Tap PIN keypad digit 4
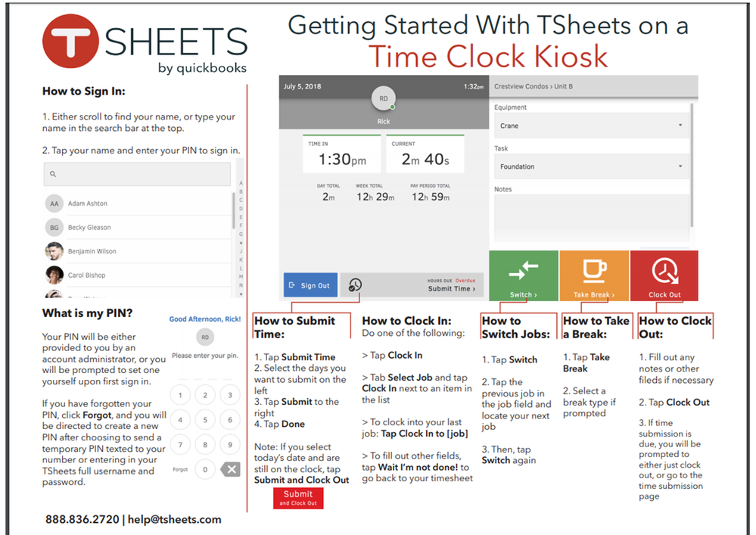 tap(180, 420)
